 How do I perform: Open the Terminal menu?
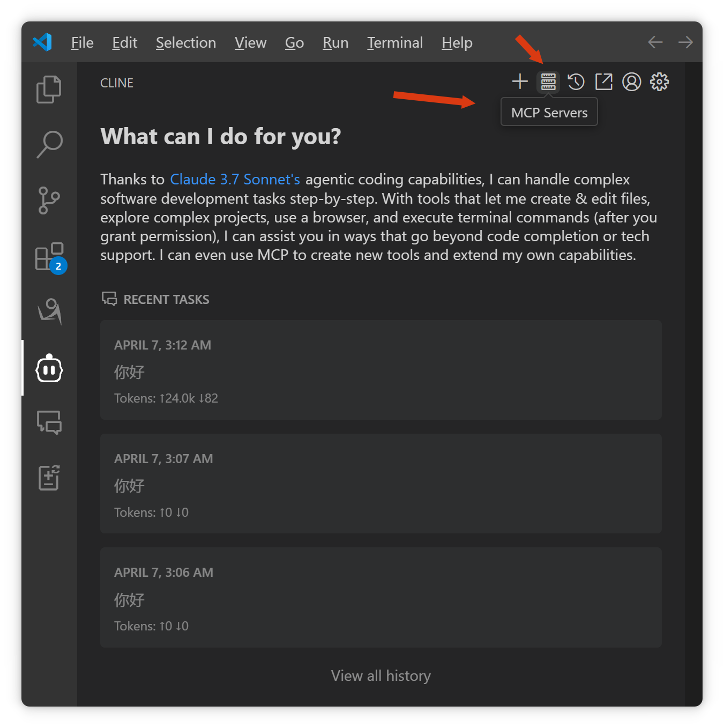[x=394, y=43]
